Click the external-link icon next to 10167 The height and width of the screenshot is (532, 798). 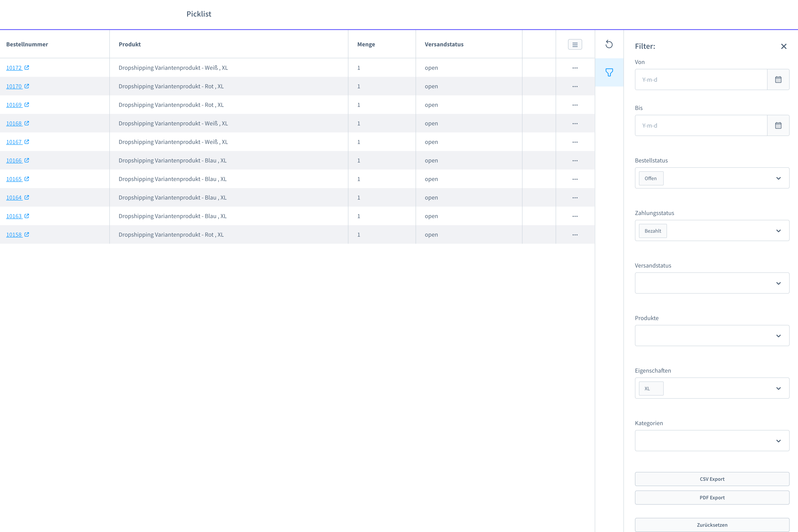27,142
